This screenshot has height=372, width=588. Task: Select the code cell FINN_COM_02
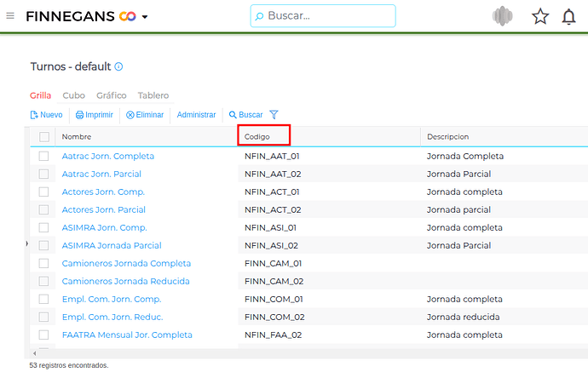pyautogui.click(x=274, y=317)
